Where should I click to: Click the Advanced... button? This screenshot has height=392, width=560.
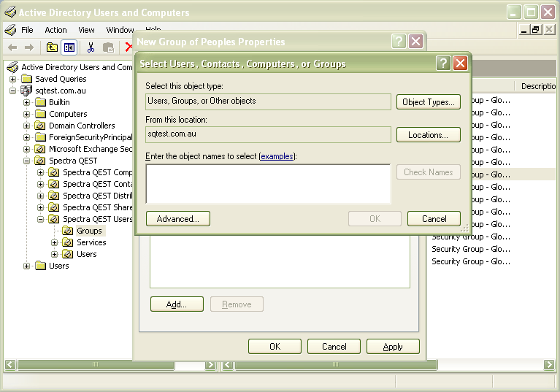tap(177, 218)
